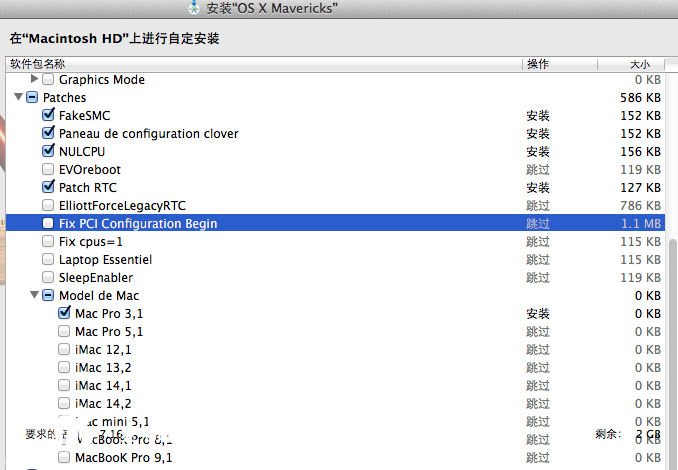
Task: Uncheck the Mac Pro 3,1 checkbox
Action: coord(64,314)
